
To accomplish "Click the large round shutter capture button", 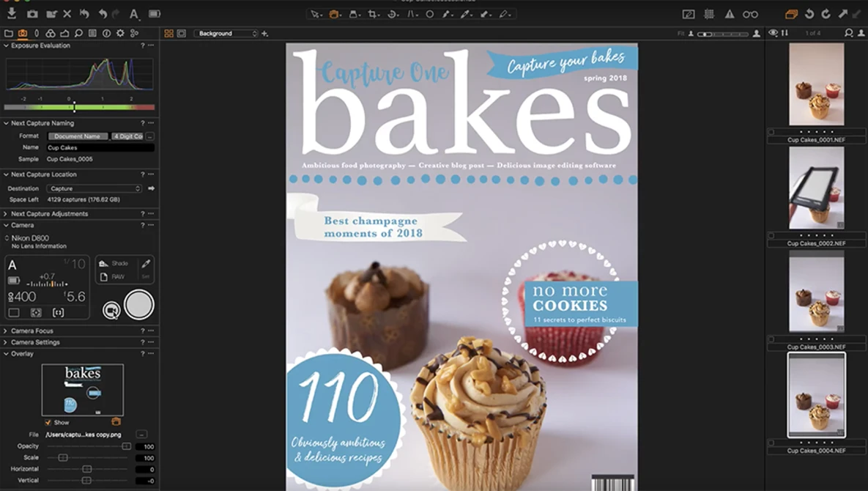I will [139, 304].
